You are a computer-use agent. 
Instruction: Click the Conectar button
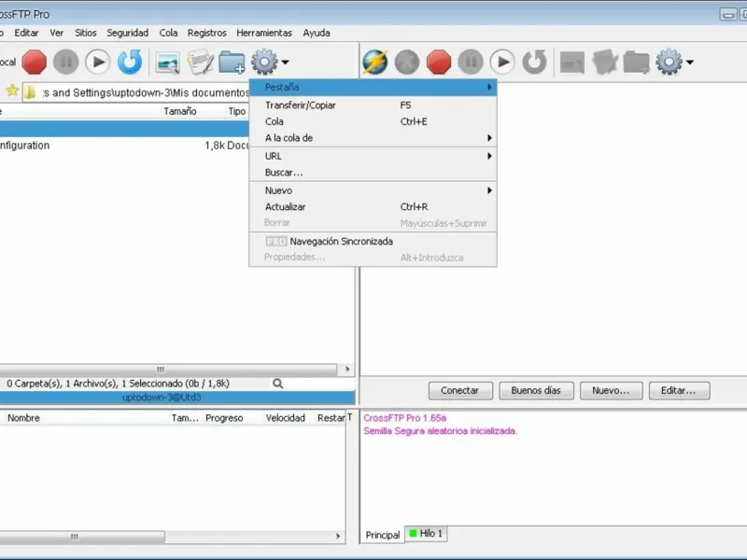(459, 390)
